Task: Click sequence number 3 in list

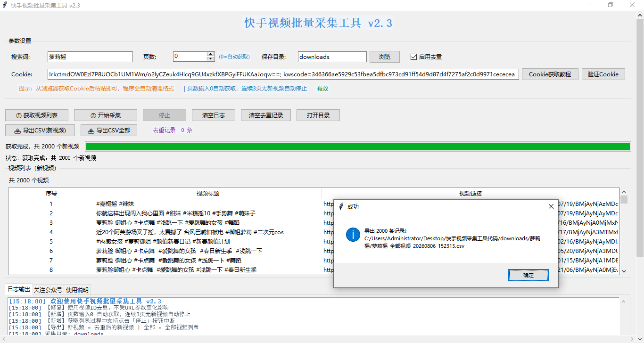Action: pyautogui.click(x=51, y=223)
